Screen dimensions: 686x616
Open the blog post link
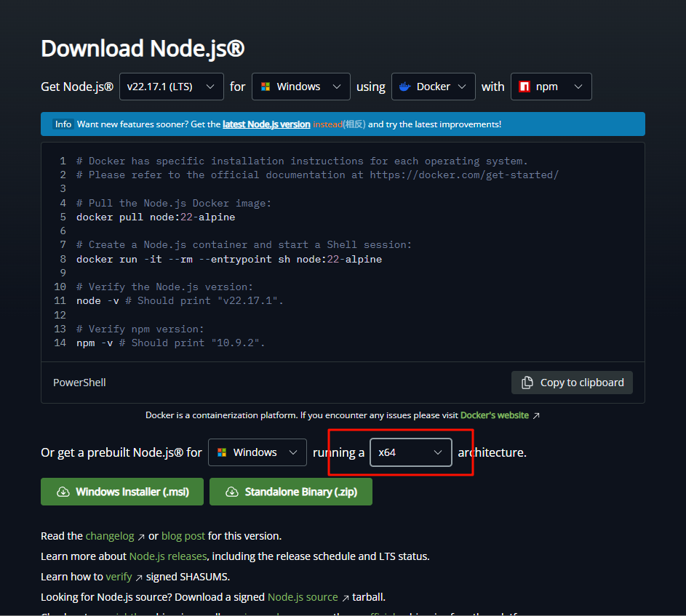click(183, 536)
